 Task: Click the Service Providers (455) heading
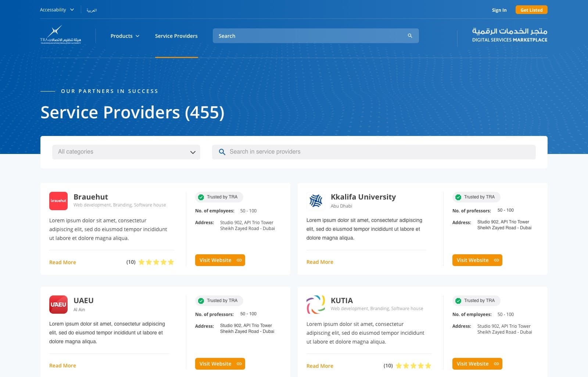coord(132,112)
